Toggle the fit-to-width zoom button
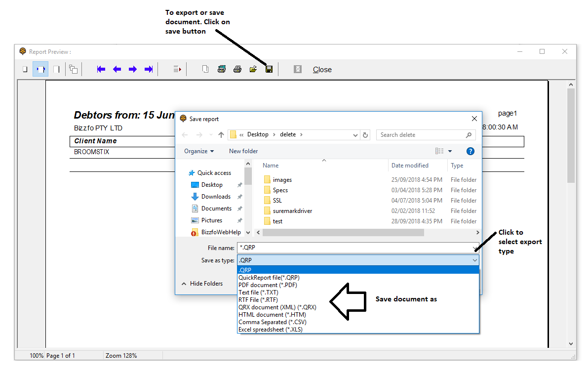This screenshot has height=376, width=588. click(40, 69)
